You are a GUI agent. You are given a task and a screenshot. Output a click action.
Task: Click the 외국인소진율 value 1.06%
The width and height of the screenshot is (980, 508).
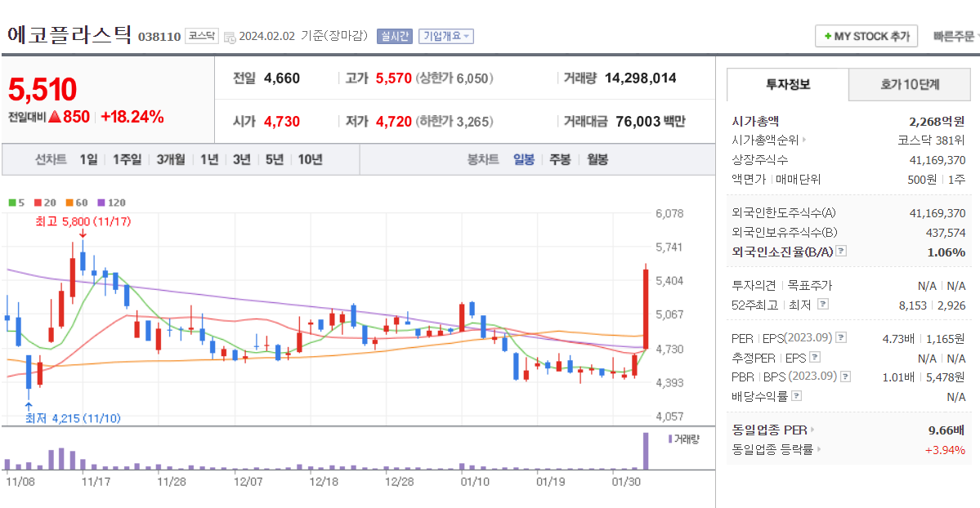coord(946,252)
